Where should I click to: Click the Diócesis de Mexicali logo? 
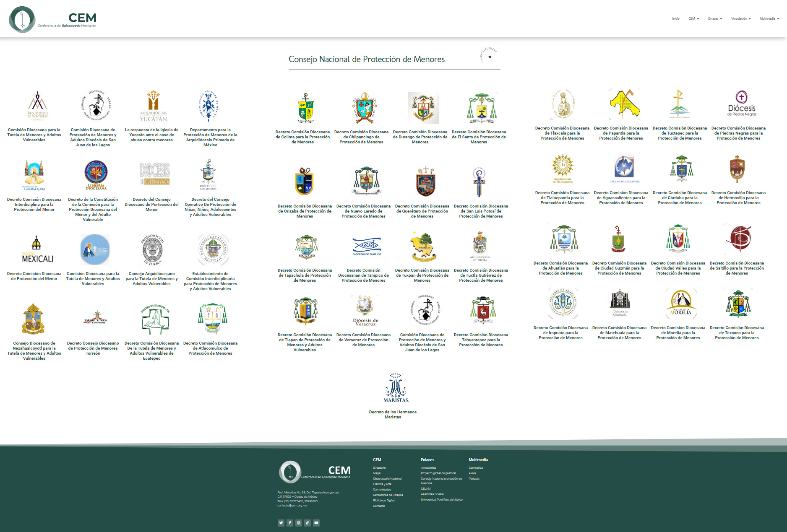pyautogui.click(x=37, y=249)
